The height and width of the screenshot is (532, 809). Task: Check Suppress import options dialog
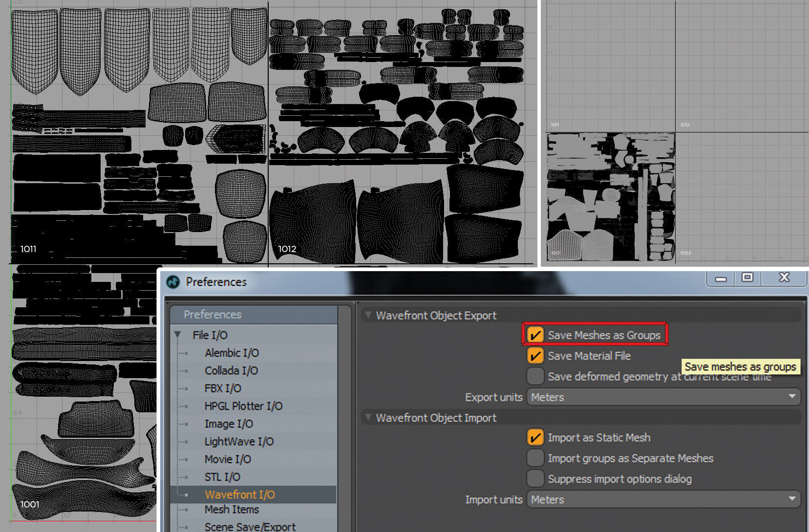[x=535, y=479]
